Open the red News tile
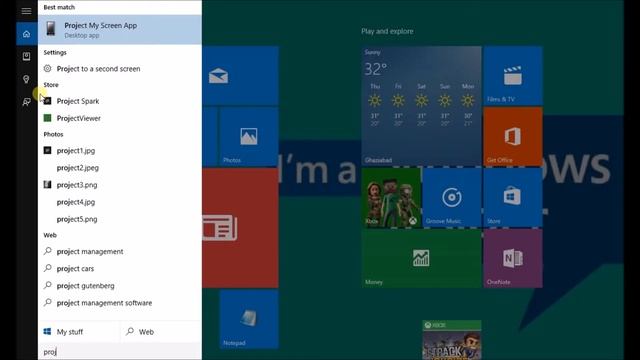 coord(240,228)
